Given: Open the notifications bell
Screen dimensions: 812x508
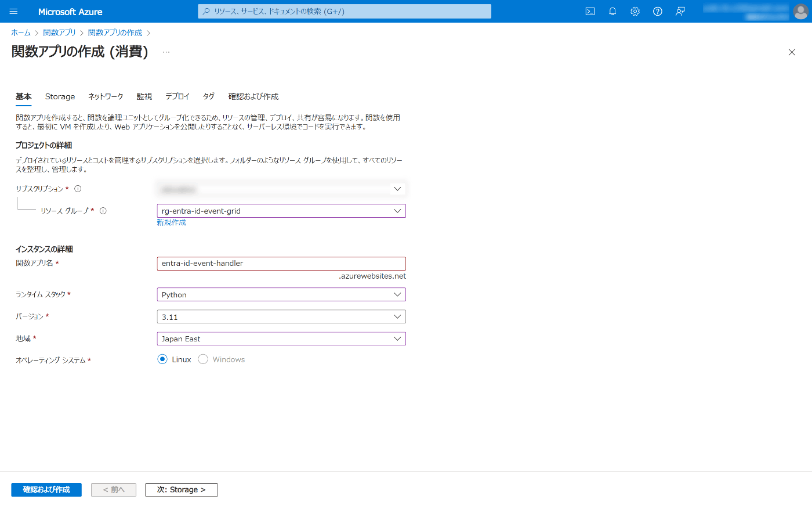Looking at the screenshot, I should [x=612, y=12].
